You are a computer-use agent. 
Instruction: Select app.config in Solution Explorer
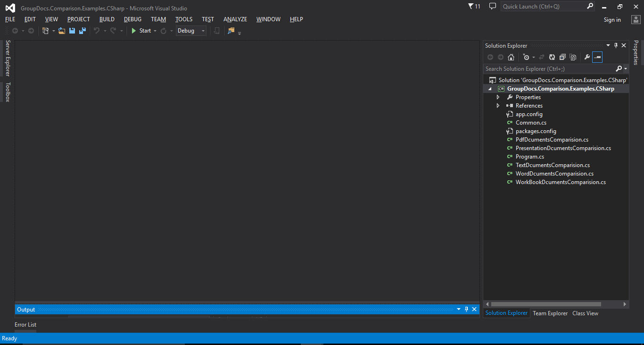coord(529,114)
